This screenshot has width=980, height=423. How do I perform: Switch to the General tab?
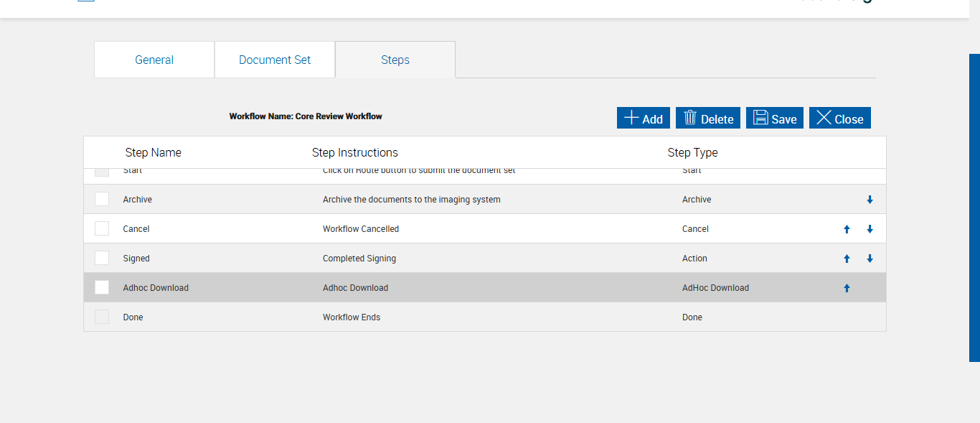pos(154,60)
